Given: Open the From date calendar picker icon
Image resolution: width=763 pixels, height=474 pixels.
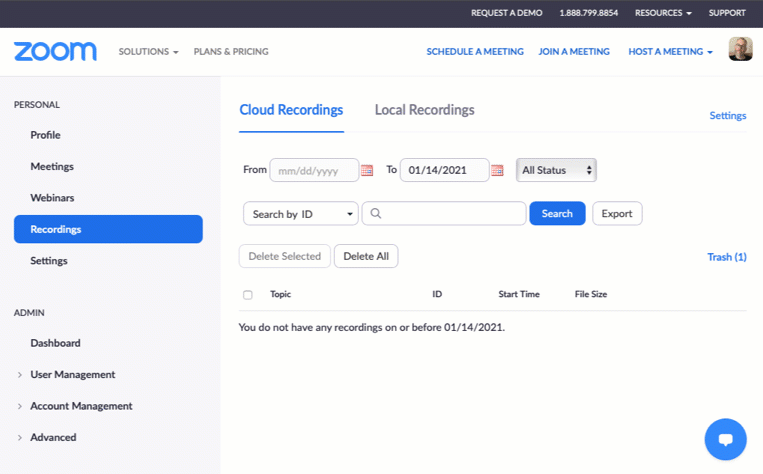Looking at the screenshot, I should click(x=367, y=170).
